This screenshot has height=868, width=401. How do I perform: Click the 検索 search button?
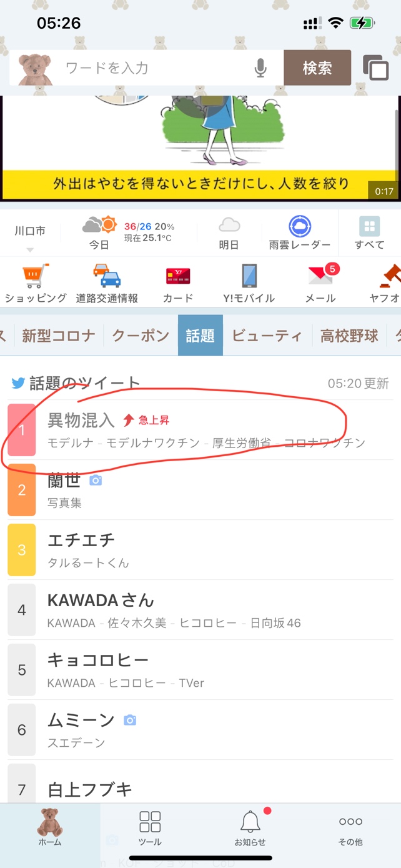tap(317, 67)
